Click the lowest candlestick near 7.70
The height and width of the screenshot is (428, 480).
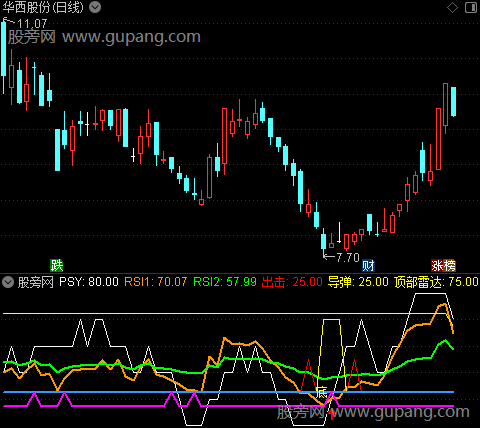(x=323, y=242)
